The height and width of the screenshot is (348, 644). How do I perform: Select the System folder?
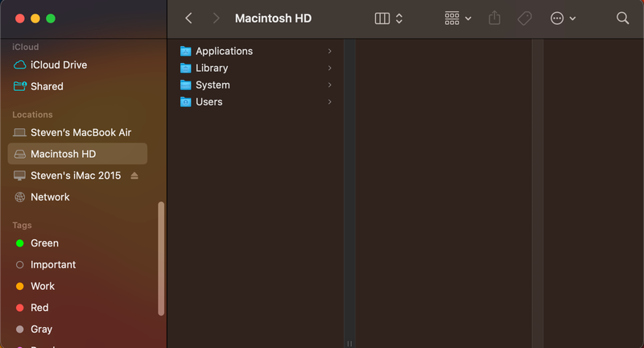(x=213, y=85)
